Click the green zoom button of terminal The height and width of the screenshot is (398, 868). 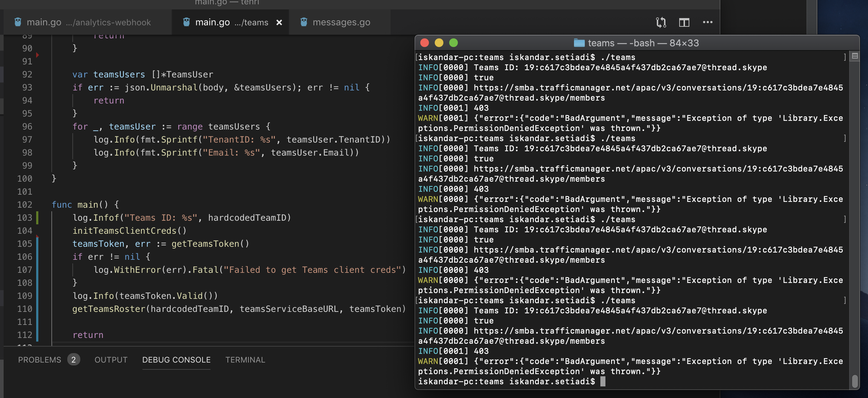pos(454,43)
